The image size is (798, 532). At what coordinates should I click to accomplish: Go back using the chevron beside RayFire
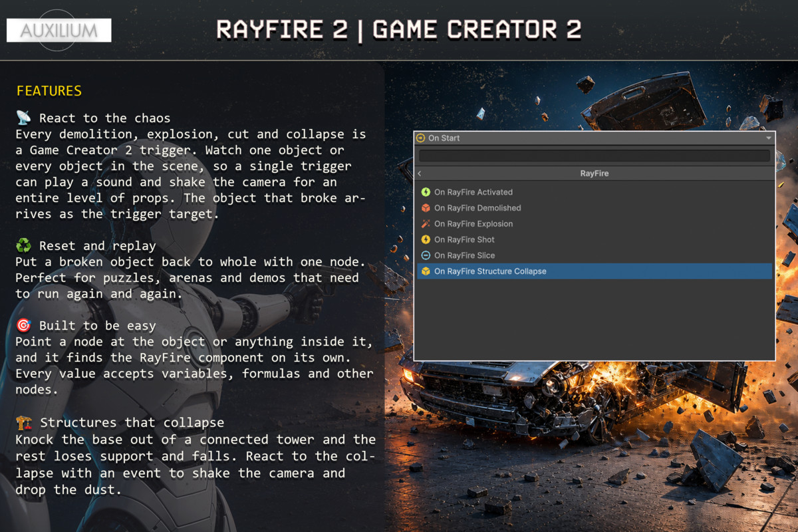coord(420,174)
